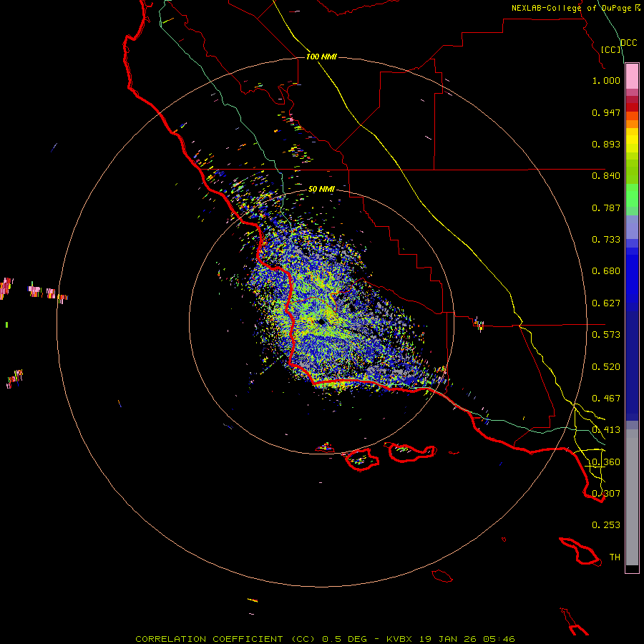Click the 0.947 value on the color scale

pyautogui.click(x=606, y=112)
